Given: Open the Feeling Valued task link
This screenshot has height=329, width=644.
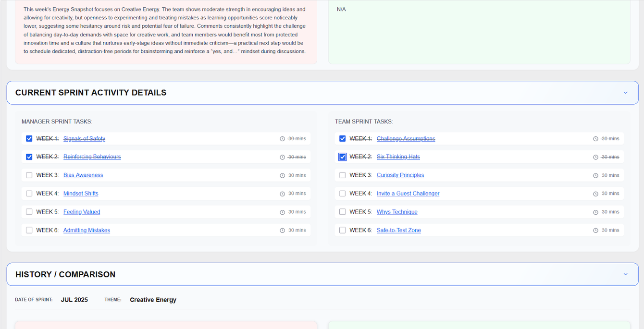Looking at the screenshot, I should pos(82,212).
